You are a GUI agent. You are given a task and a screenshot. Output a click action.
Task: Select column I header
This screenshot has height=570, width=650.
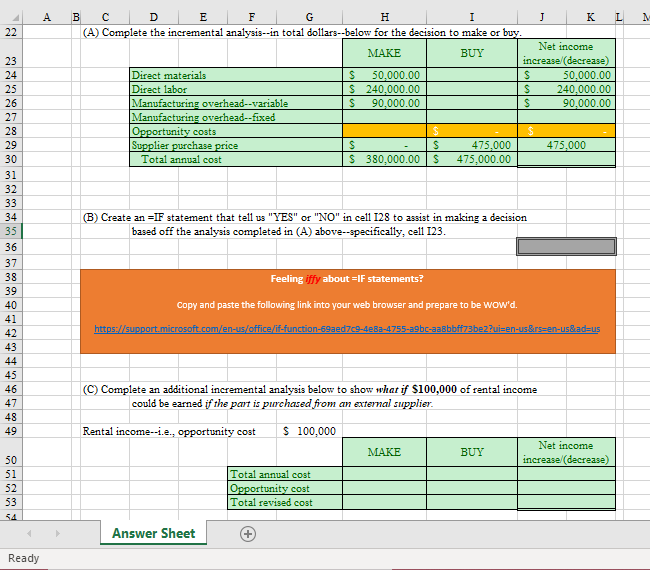472,17
